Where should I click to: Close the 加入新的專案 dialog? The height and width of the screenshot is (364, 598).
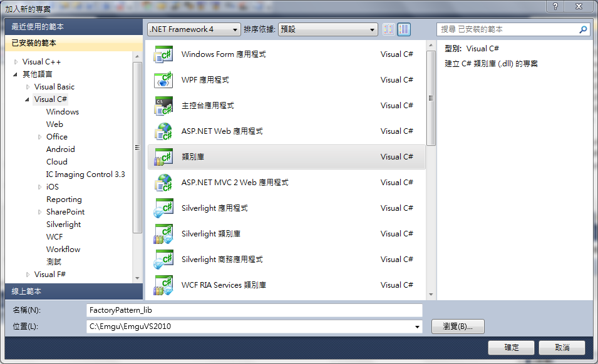point(579,6)
